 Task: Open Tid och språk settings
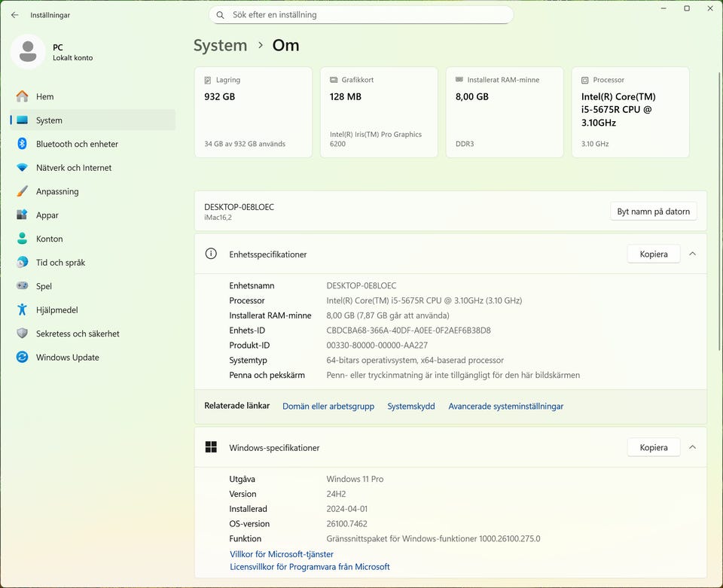[x=60, y=263]
